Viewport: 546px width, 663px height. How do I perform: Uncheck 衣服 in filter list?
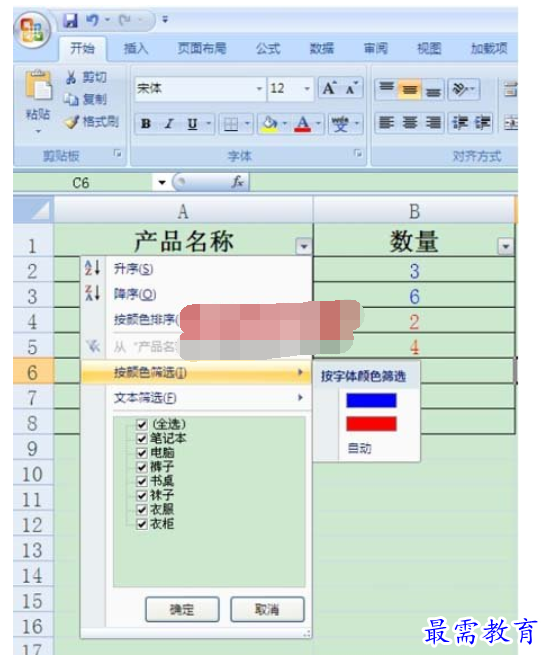142,510
